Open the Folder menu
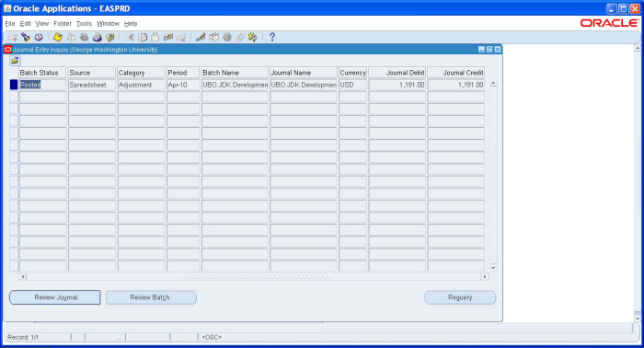 click(x=63, y=24)
